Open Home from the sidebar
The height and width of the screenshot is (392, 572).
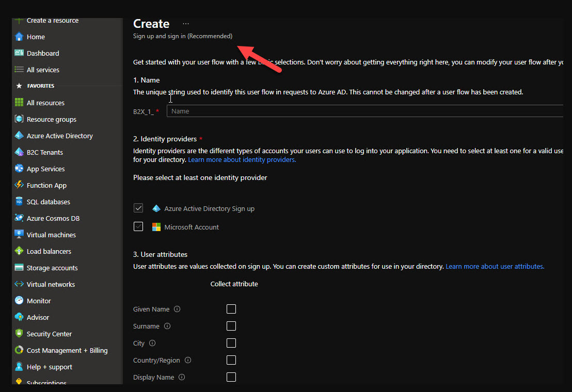pos(36,37)
